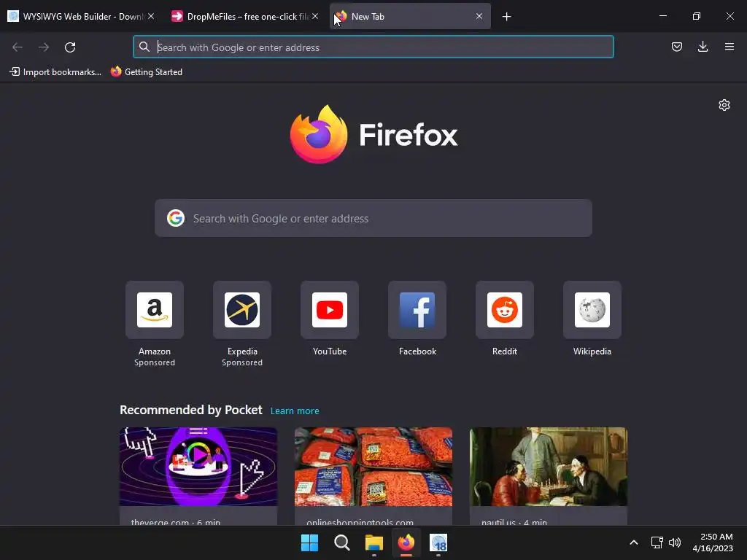Open network status in system tray
Viewport: 747px width, 560px height.
[x=657, y=542]
